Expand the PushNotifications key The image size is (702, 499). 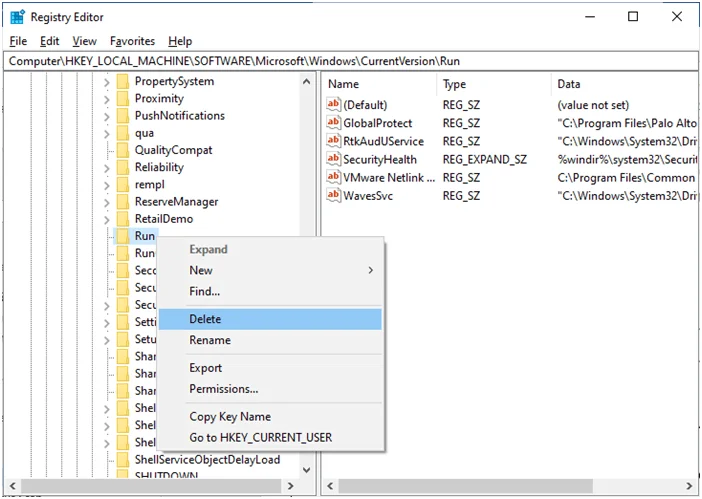pyautogui.click(x=107, y=117)
